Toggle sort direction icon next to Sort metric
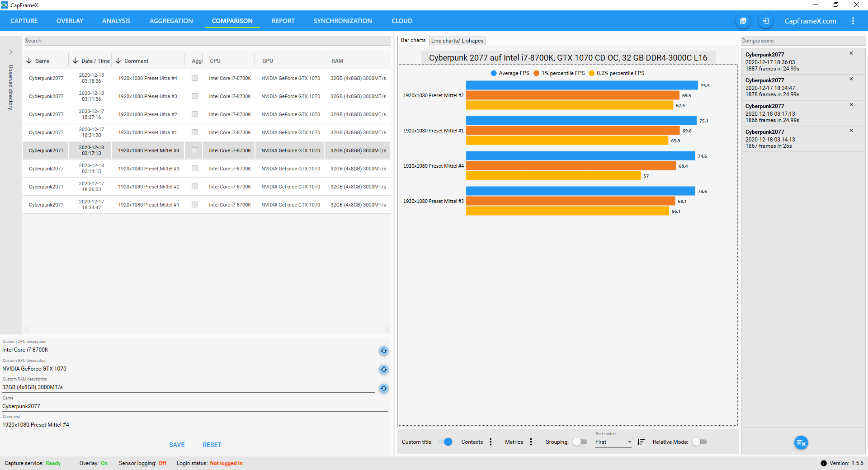 click(641, 442)
